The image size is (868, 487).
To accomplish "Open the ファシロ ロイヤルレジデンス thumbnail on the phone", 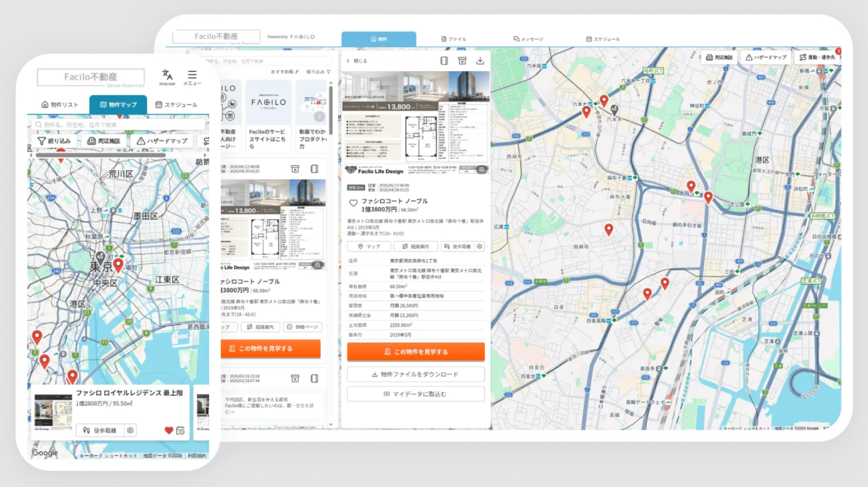I will pos(53,412).
